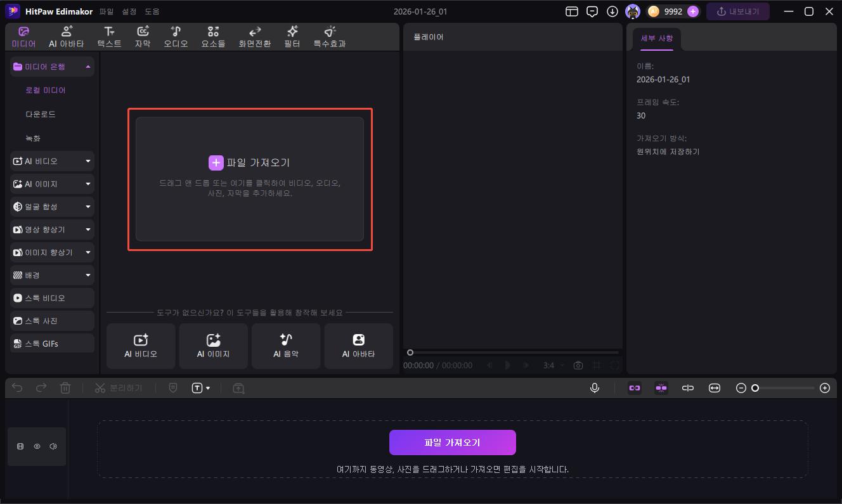842x504 pixels.
Task: Toggle the crop grid icon in player
Action: pyautogui.click(x=597, y=365)
